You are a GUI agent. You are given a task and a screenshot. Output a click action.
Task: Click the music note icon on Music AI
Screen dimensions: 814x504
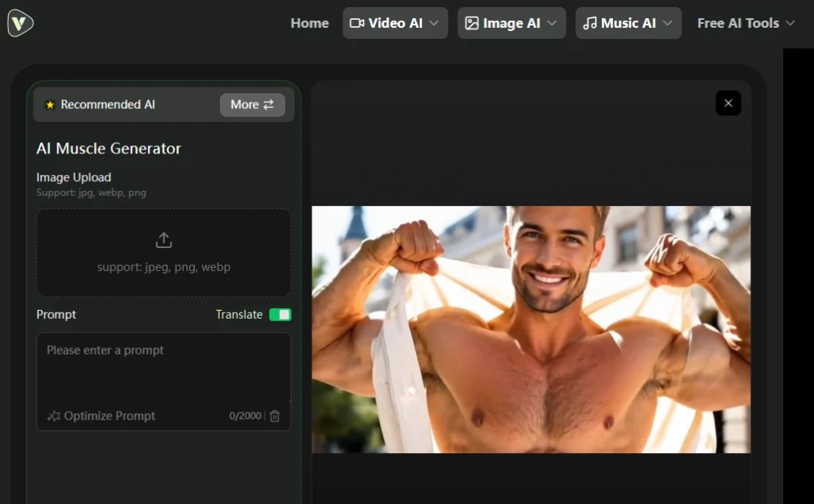[589, 23]
